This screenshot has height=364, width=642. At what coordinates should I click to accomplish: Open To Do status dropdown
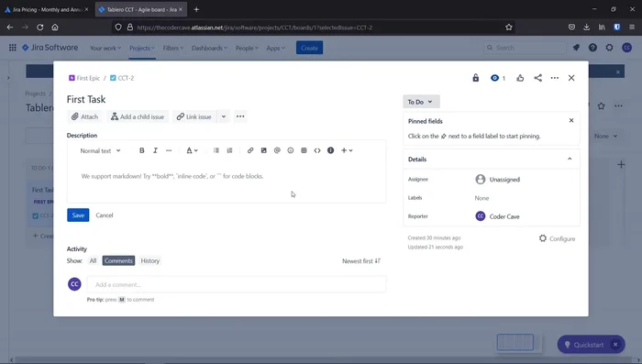click(421, 102)
